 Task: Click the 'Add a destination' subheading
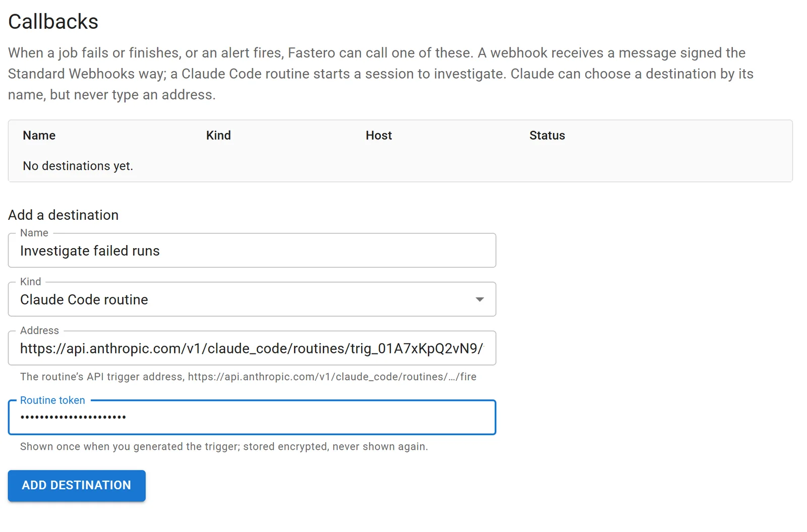(64, 215)
